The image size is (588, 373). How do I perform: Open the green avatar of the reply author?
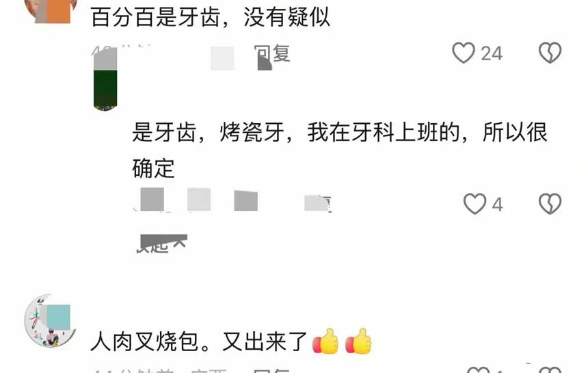pyautogui.click(x=105, y=79)
